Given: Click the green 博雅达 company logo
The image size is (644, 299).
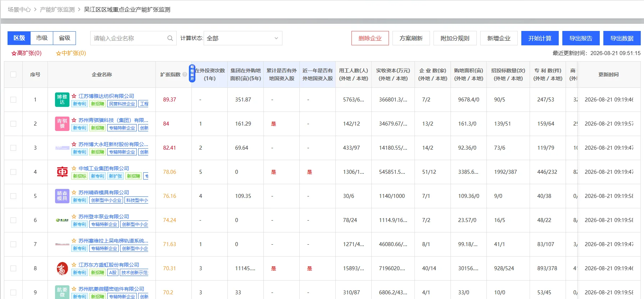Looking at the screenshot, I should 62,100.
